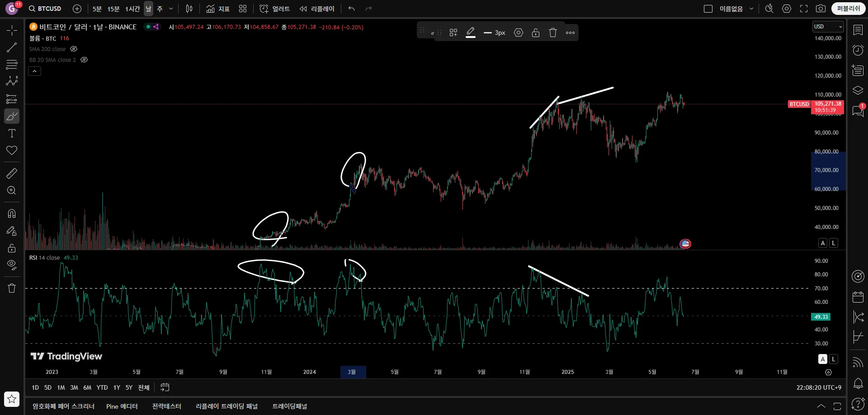The height and width of the screenshot is (415, 868).
Task: Open the alerts clock panel icon
Action: point(858,50)
